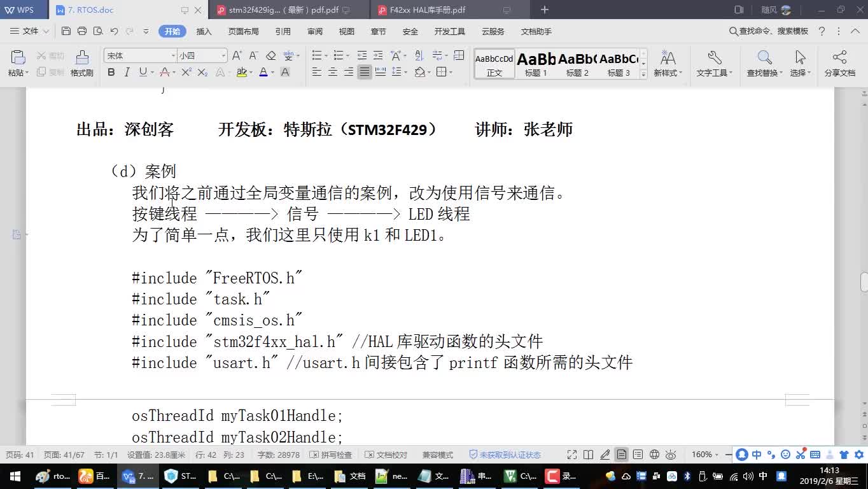868x489 pixels.
Task: Toggle character shading (A with gray box)
Action: click(285, 73)
